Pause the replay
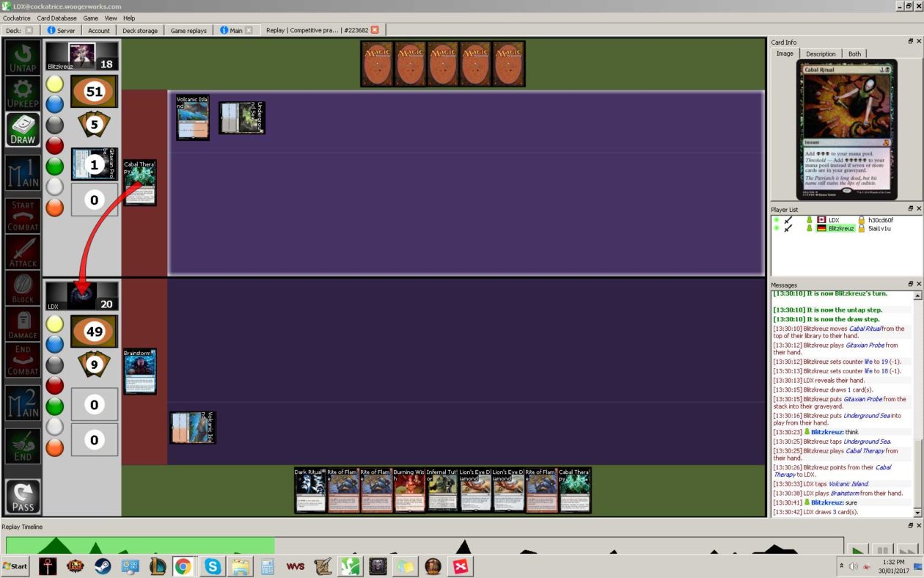This screenshot has height=578, width=924. pyautogui.click(x=883, y=549)
